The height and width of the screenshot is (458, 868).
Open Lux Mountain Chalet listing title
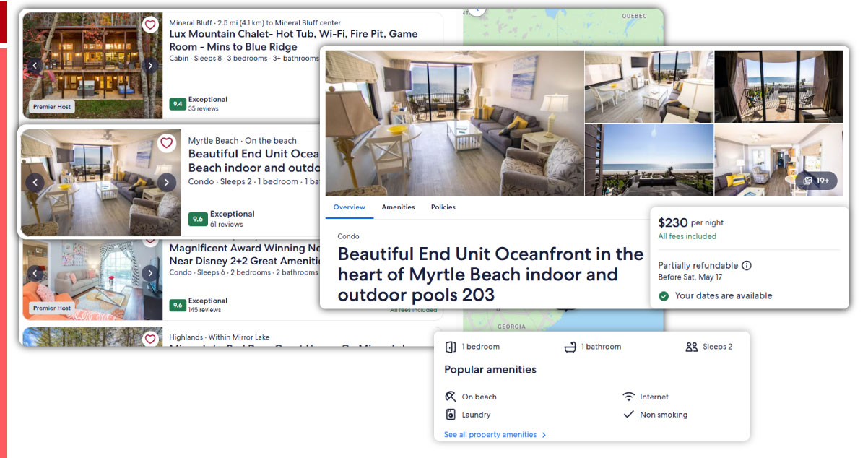pyautogui.click(x=293, y=40)
